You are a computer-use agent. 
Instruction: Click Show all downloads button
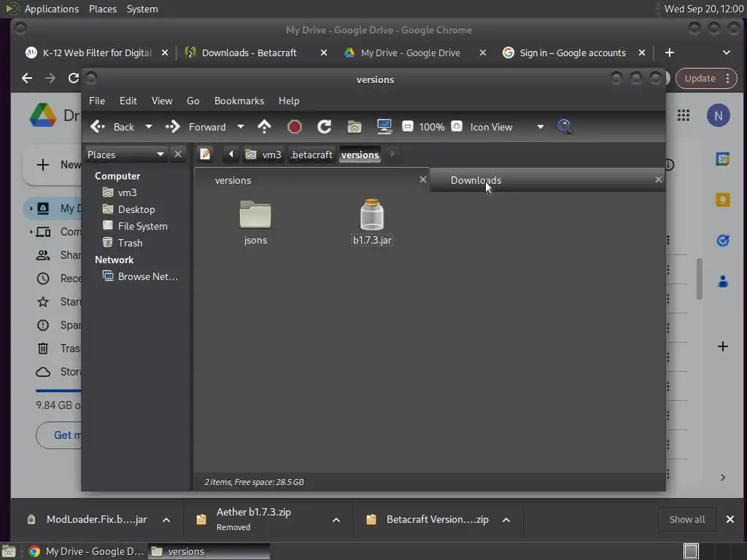tap(686, 519)
